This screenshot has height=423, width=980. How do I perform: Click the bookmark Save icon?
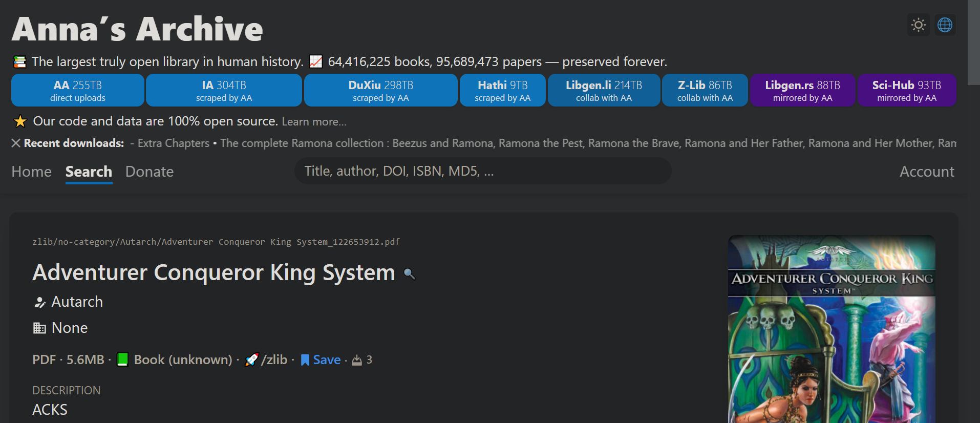[305, 360]
